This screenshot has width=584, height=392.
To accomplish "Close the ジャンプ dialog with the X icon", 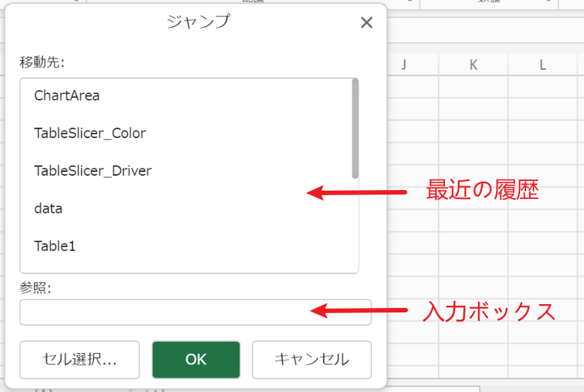I will point(367,23).
